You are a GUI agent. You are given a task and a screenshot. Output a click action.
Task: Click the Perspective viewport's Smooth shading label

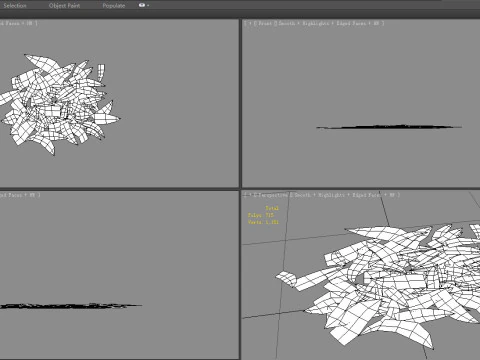coord(302,195)
